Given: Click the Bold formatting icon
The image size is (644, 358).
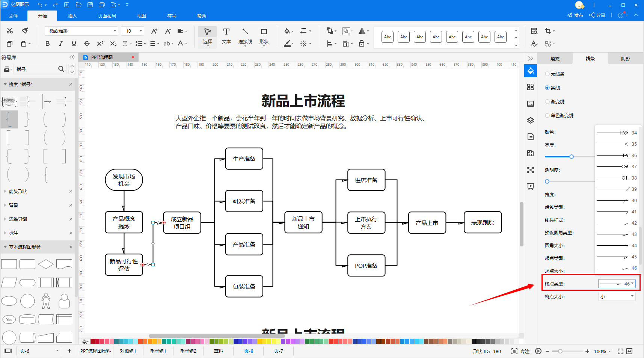Looking at the screenshot, I should point(47,44).
